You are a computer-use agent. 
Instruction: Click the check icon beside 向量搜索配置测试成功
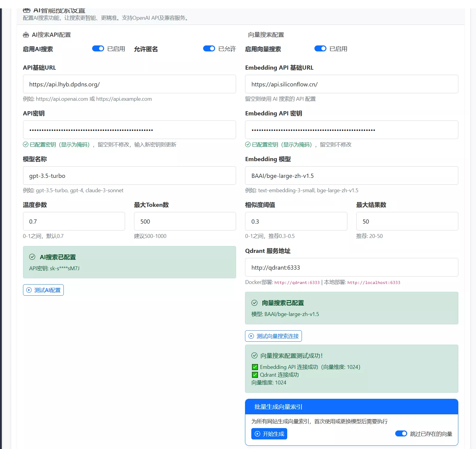(254, 355)
